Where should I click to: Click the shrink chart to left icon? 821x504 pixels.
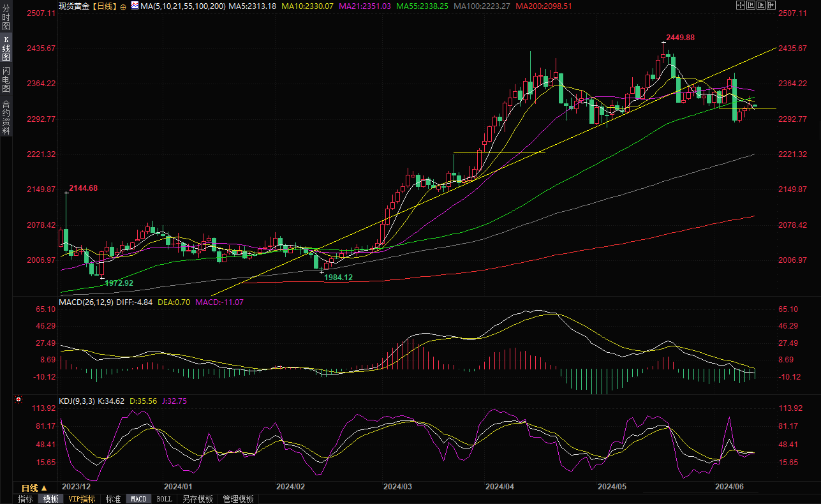click(x=751, y=6)
